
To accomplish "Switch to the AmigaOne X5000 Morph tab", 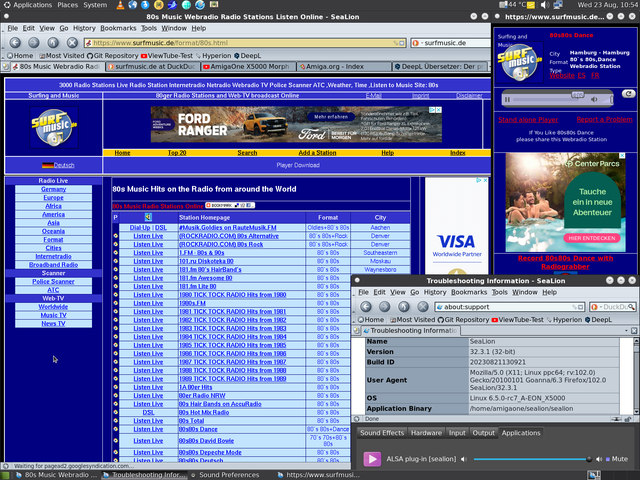I will tap(248, 67).
